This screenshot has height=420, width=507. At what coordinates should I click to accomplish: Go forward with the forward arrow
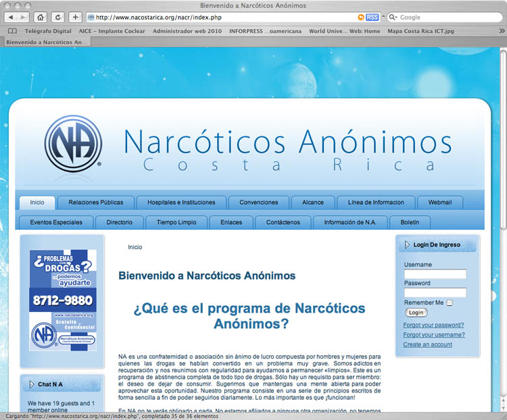click(23, 17)
